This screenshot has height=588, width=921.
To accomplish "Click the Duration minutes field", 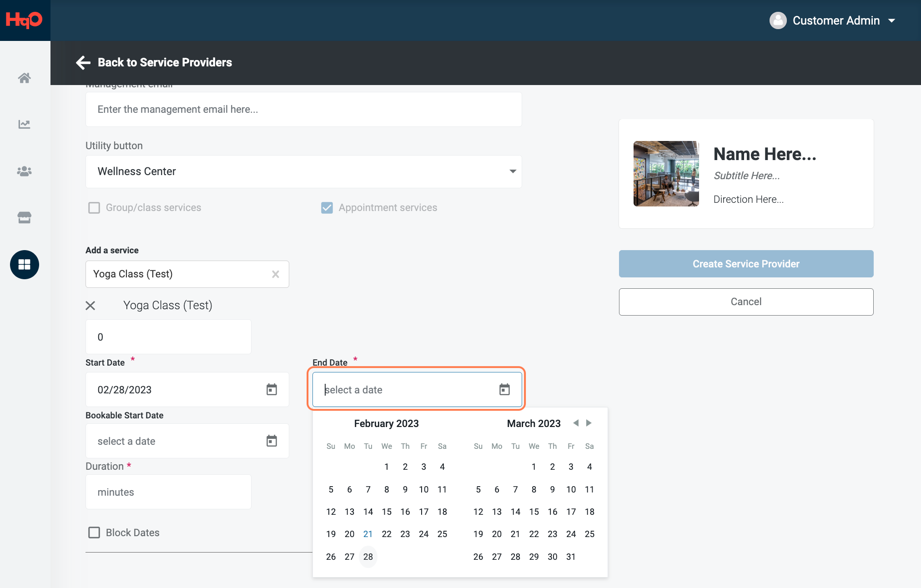I will (x=168, y=492).
